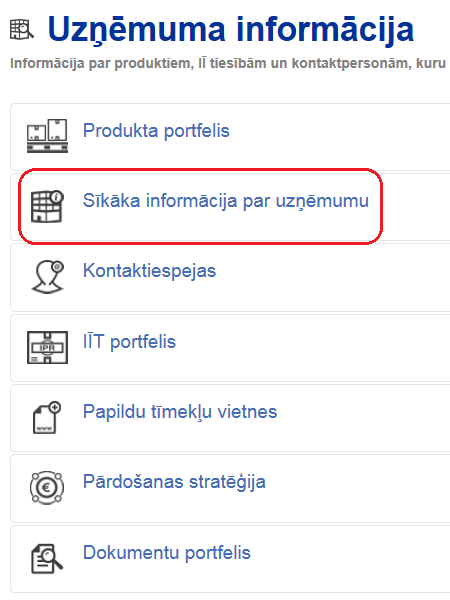Click the grey subtitle text under the heading
The image size is (450, 600).
[x=230, y=63]
